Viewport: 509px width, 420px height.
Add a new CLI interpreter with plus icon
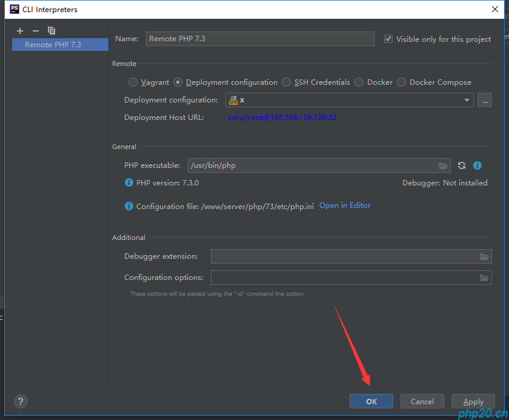[x=20, y=31]
